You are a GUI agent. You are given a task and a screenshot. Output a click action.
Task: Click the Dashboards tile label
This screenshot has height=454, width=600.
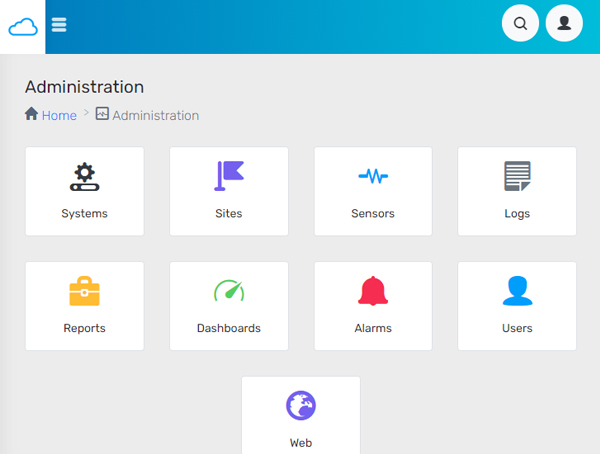click(x=229, y=328)
